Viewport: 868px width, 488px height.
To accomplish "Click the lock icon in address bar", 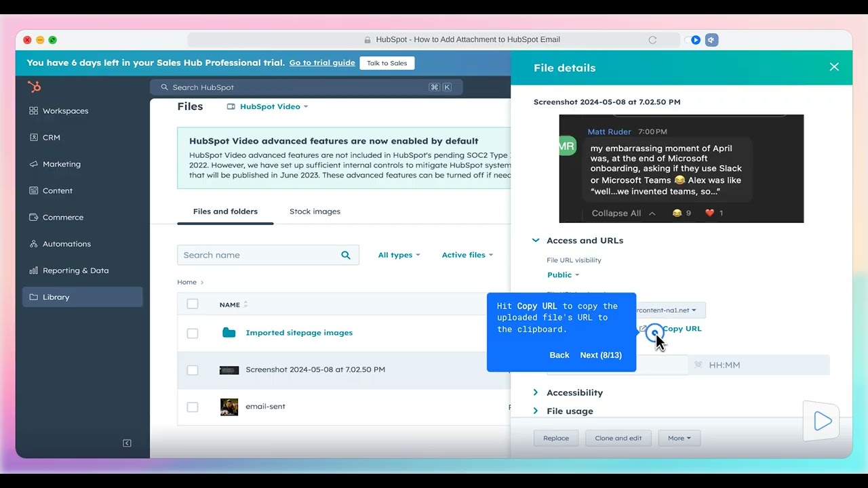I will [368, 40].
